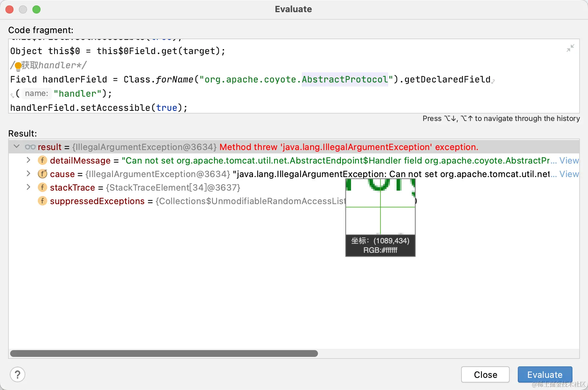Viewport: 588px width, 390px height.
Task: Collapse the code fragment editor icon
Action: [570, 48]
